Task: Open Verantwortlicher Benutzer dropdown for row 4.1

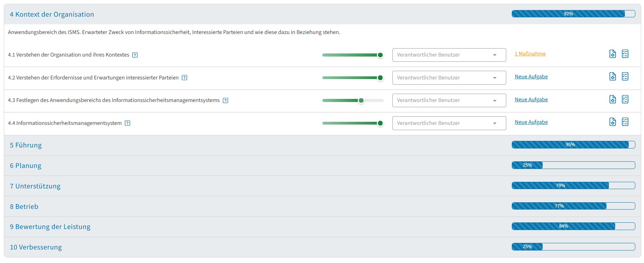Action: click(449, 55)
